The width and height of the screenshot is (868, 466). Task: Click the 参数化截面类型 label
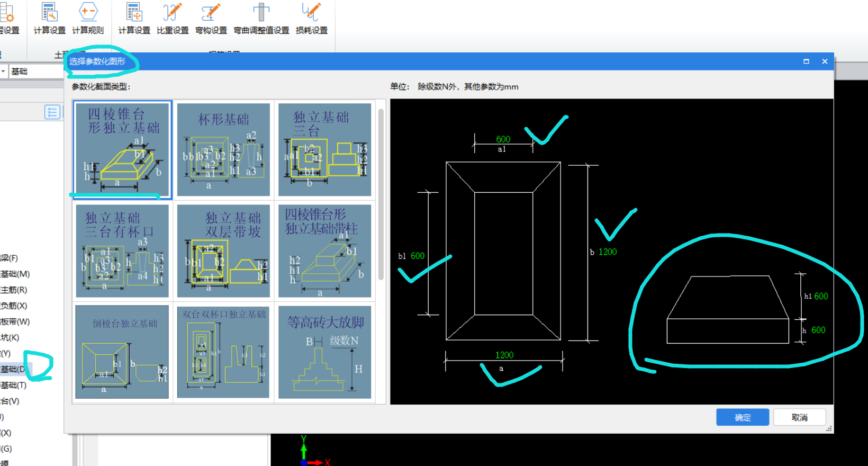(x=101, y=86)
